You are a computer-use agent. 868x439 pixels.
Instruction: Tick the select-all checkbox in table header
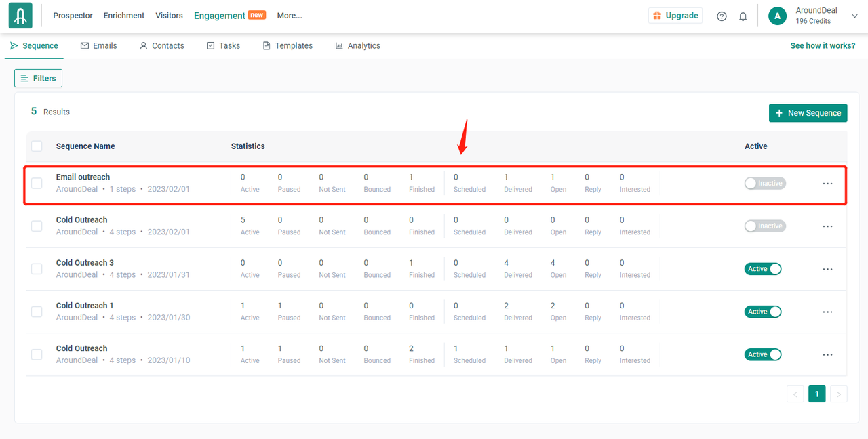(37, 146)
